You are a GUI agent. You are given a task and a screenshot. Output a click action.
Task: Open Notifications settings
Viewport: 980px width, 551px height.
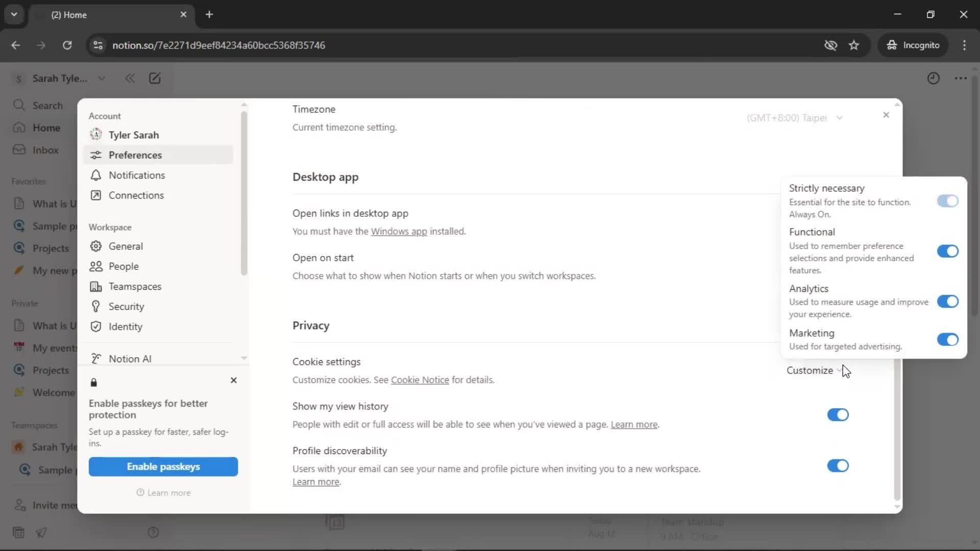pyautogui.click(x=158, y=175)
